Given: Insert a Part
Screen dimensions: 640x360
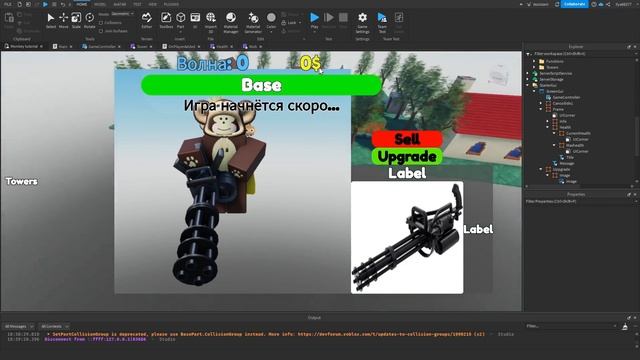Looking at the screenshot, I should (x=180, y=20).
